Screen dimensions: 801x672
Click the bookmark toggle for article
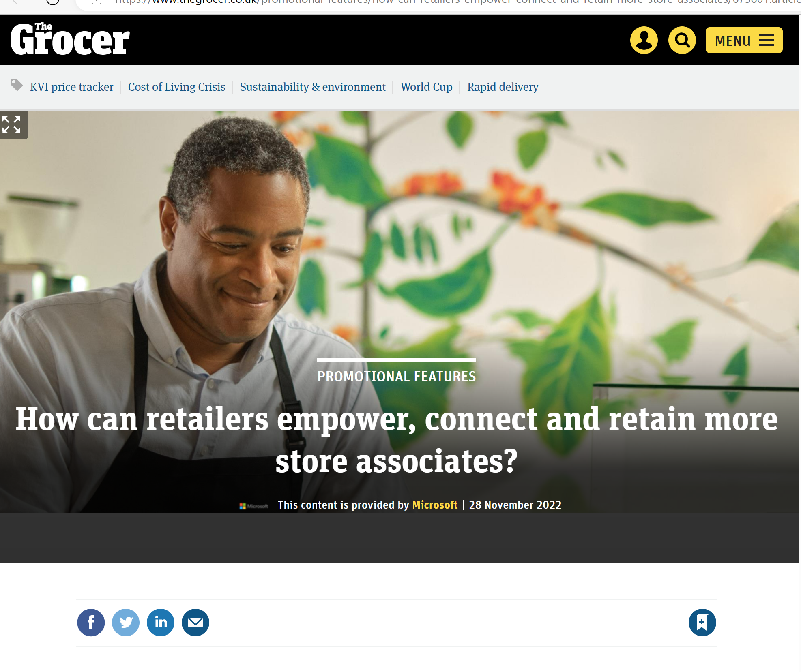702,623
